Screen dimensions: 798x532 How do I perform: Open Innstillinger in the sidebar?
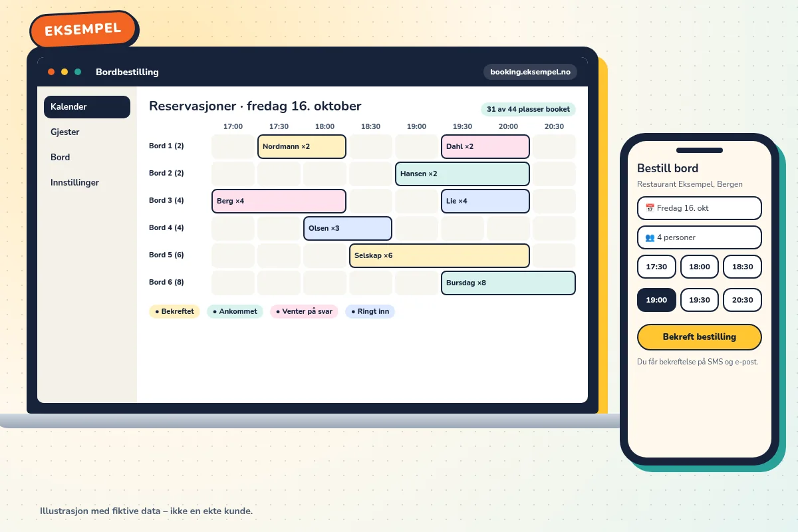click(87, 183)
